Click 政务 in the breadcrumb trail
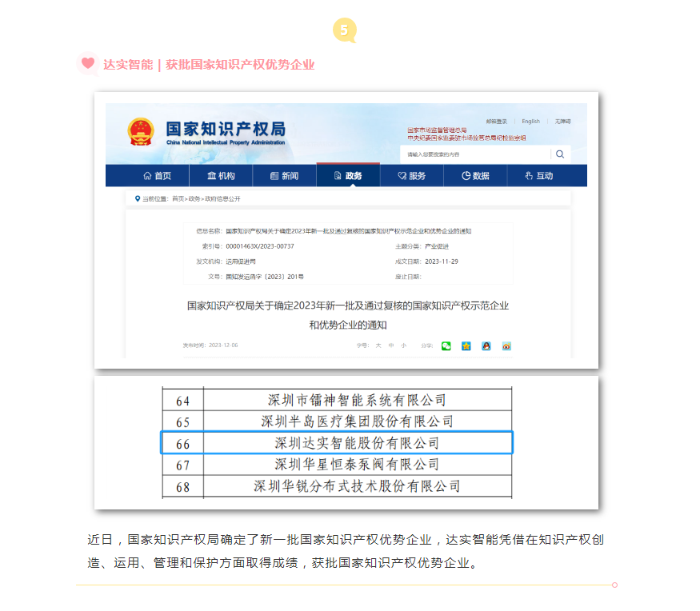This screenshot has height=611, width=700. (x=194, y=198)
